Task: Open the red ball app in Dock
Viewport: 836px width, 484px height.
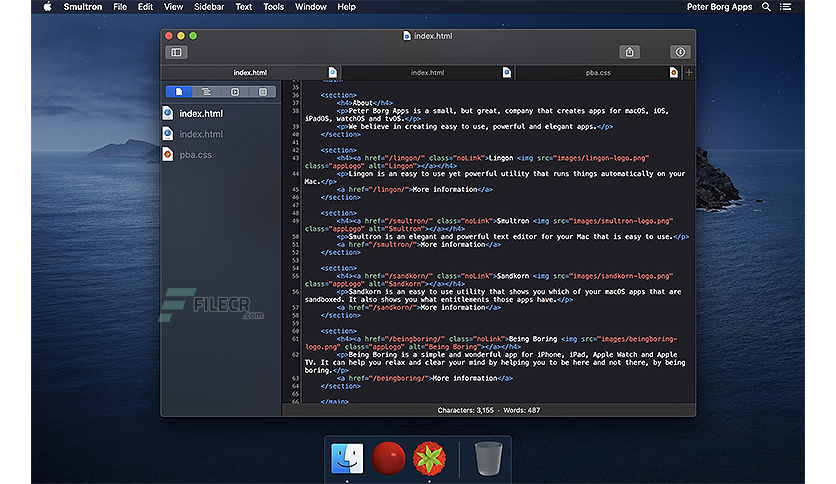Action: tap(388, 458)
